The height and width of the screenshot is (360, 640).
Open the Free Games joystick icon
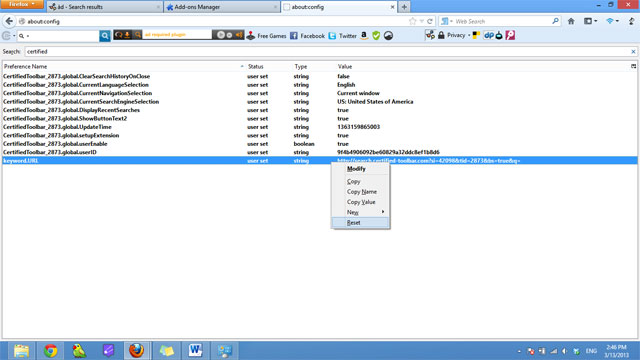point(251,36)
